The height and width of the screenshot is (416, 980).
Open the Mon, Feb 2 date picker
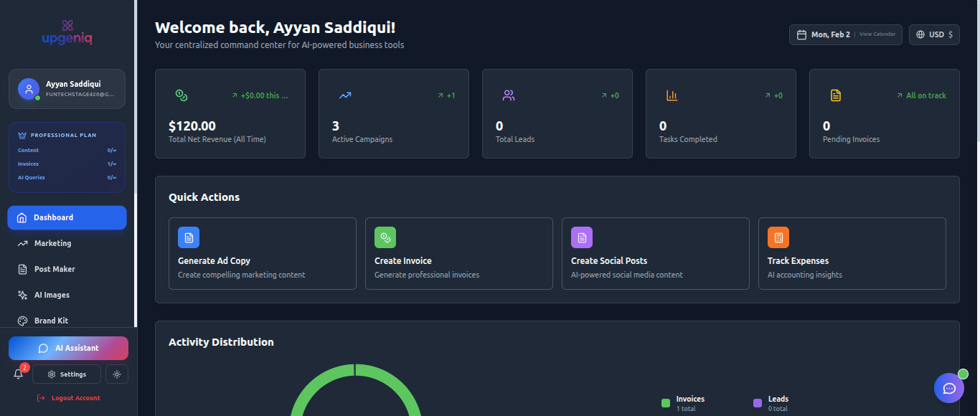click(x=823, y=34)
